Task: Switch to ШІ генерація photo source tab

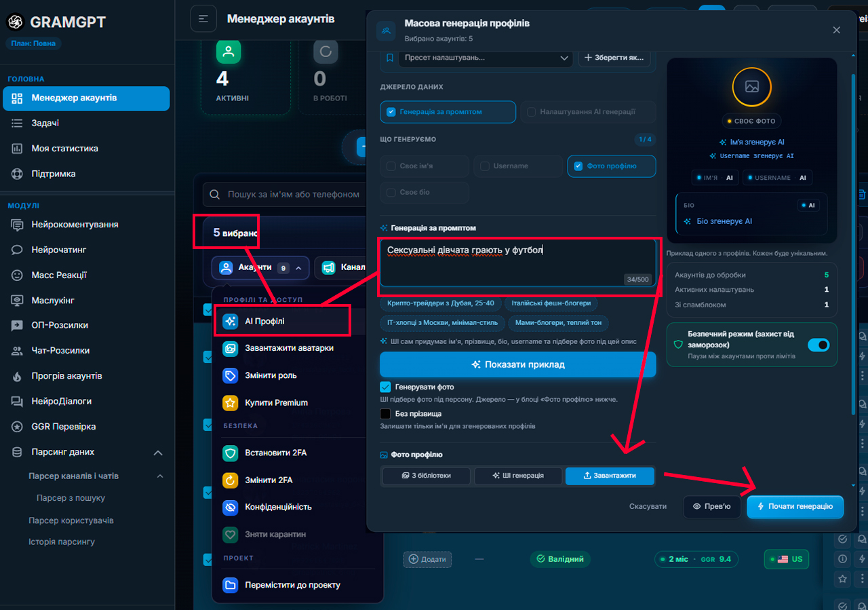Action: tap(518, 476)
